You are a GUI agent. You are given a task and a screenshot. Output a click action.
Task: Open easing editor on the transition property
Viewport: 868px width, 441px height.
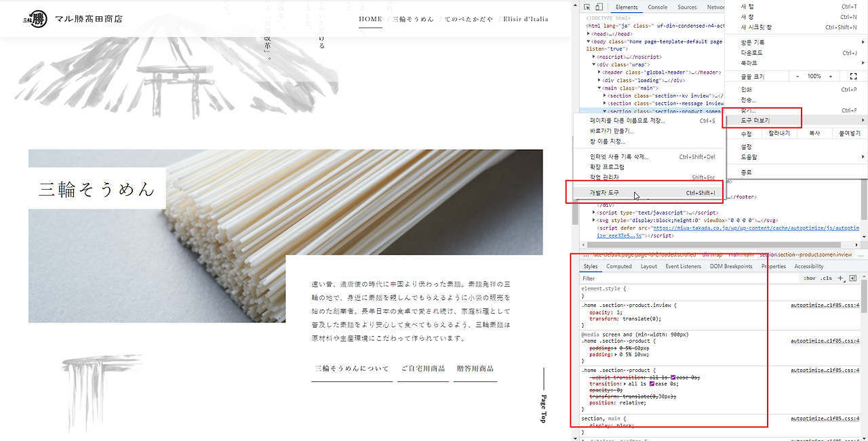(652, 383)
